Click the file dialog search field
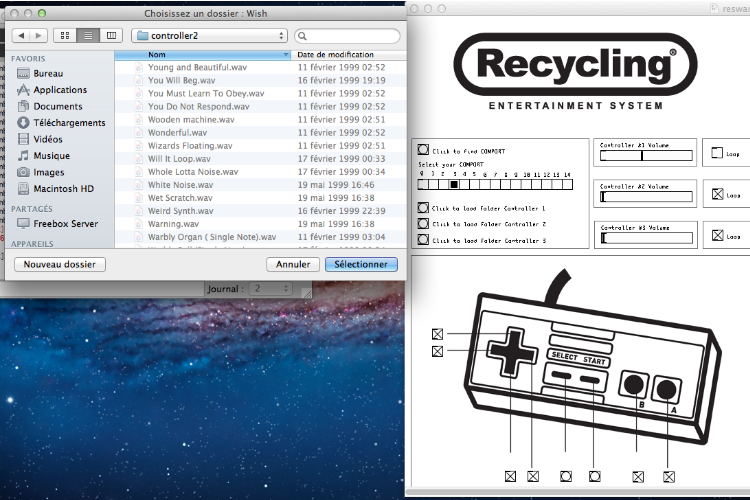The width and height of the screenshot is (750, 500). tap(347, 36)
